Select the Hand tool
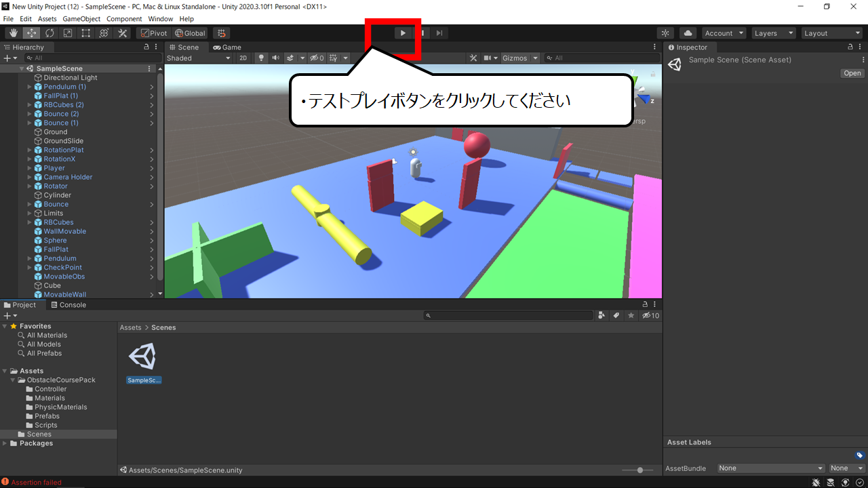The height and width of the screenshot is (488, 868). (x=14, y=33)
